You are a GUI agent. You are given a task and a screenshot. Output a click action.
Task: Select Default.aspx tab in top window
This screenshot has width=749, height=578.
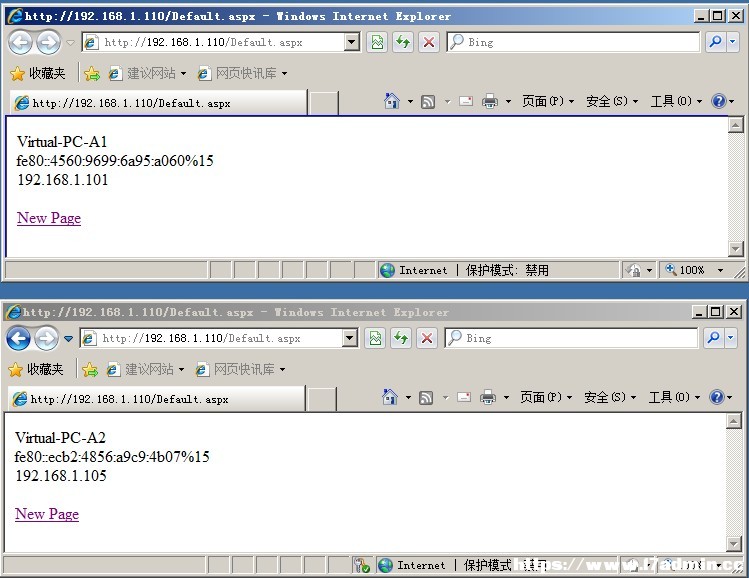[158, 103]
